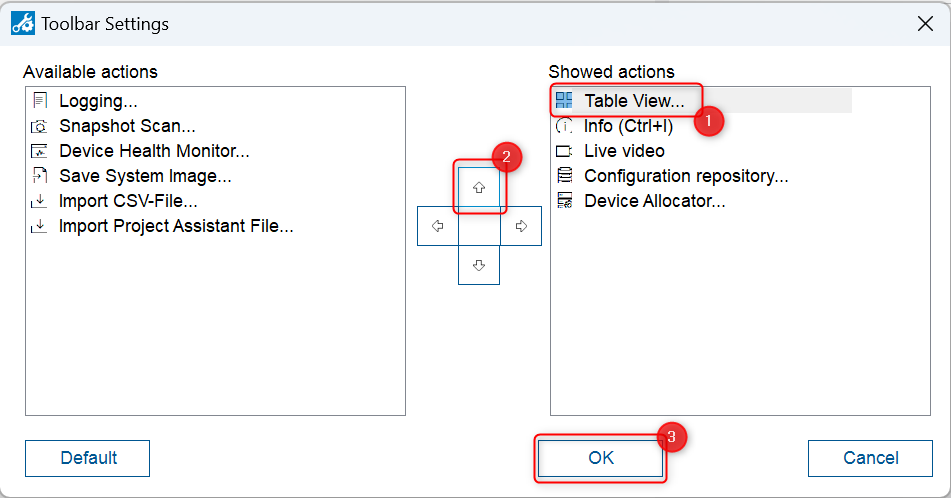Click the Info (Ctrl+I) icon
This screenshot has width=951, height=498.
(564, 126)
